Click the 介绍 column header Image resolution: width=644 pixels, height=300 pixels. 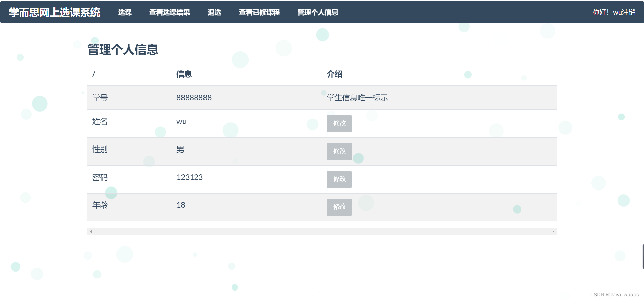click(x=335, y=74)
